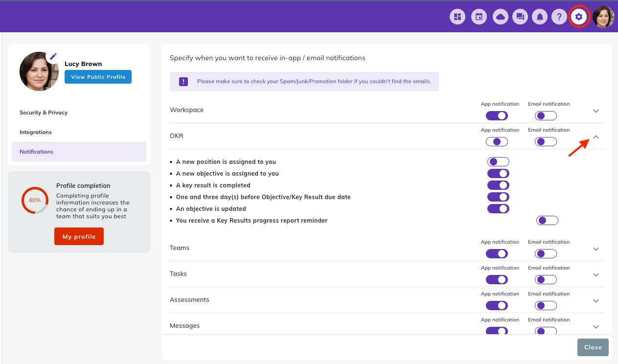Collapse the OKR section chevron
The width and height of the screenshot is (618, 364).
coord(596,137)
